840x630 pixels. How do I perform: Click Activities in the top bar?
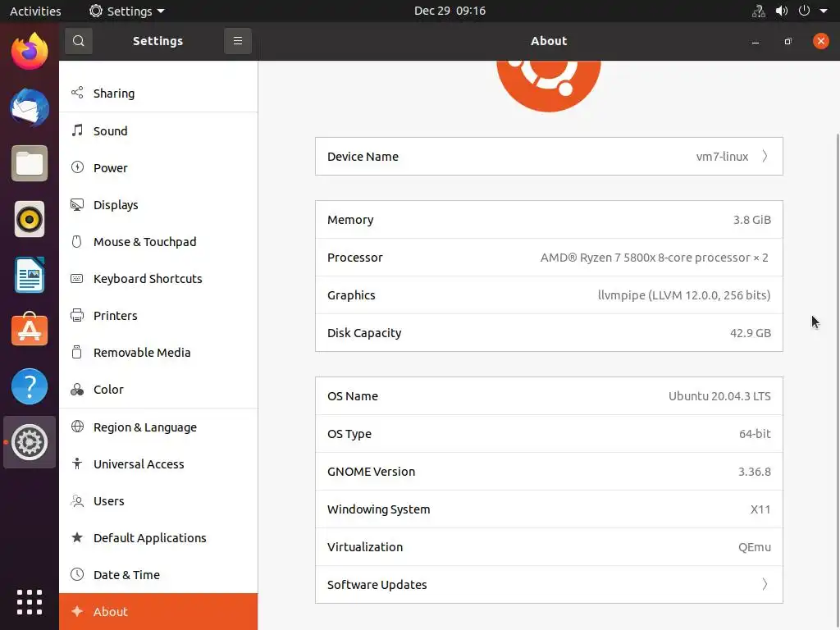[x=35, y=11]
